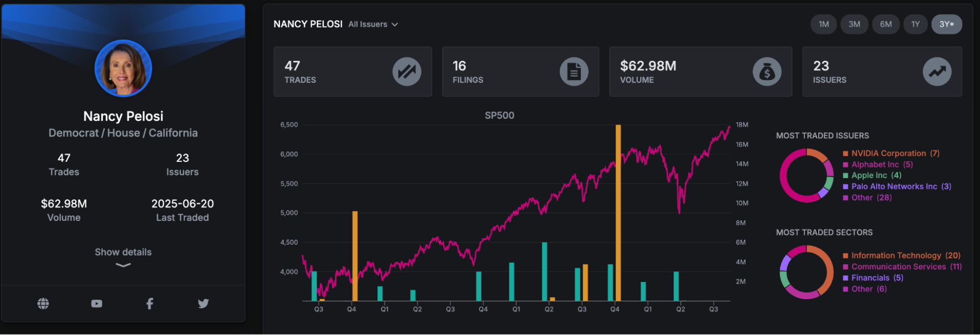Click the 2025-06-20 Last Traded date
This screenshot has height=335, width=980.
click(x=182, y=204)
